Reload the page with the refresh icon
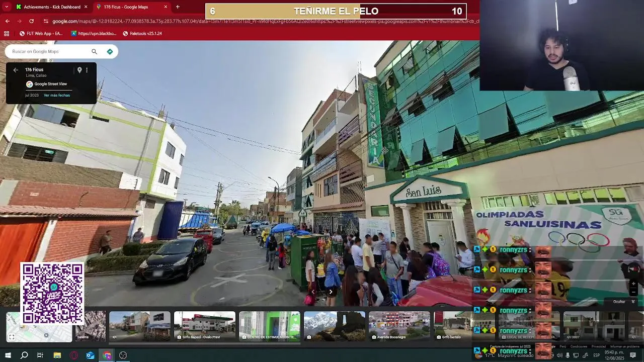644x362 pixels. [31, 21]
